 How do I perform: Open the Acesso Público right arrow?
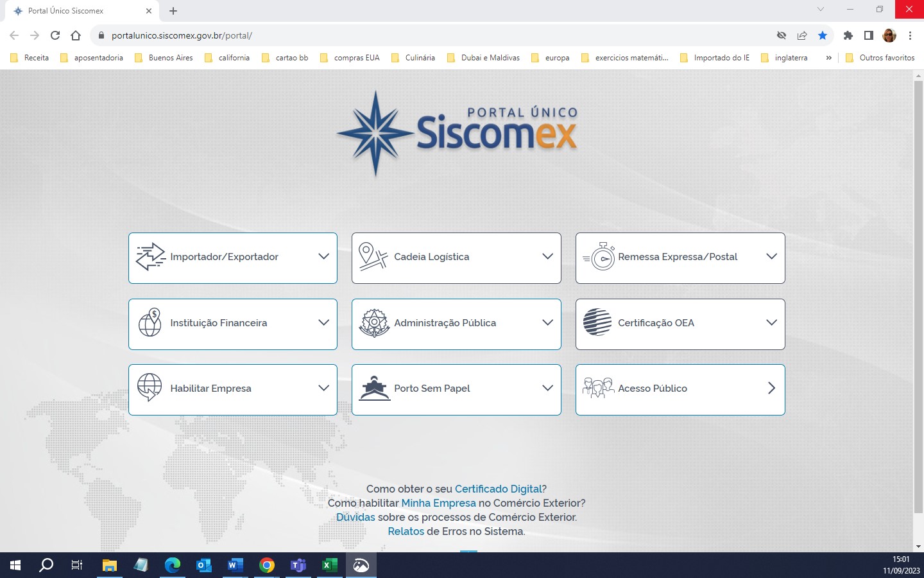coord(771,389)
